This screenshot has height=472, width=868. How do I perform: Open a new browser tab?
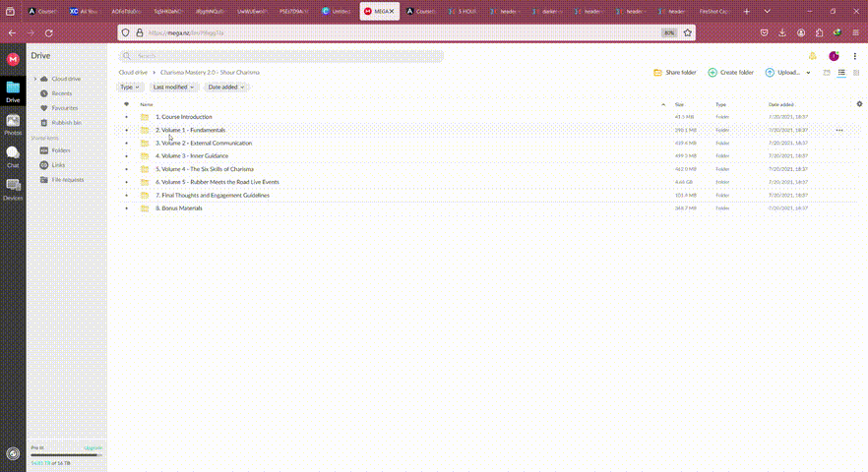(746, 11)
